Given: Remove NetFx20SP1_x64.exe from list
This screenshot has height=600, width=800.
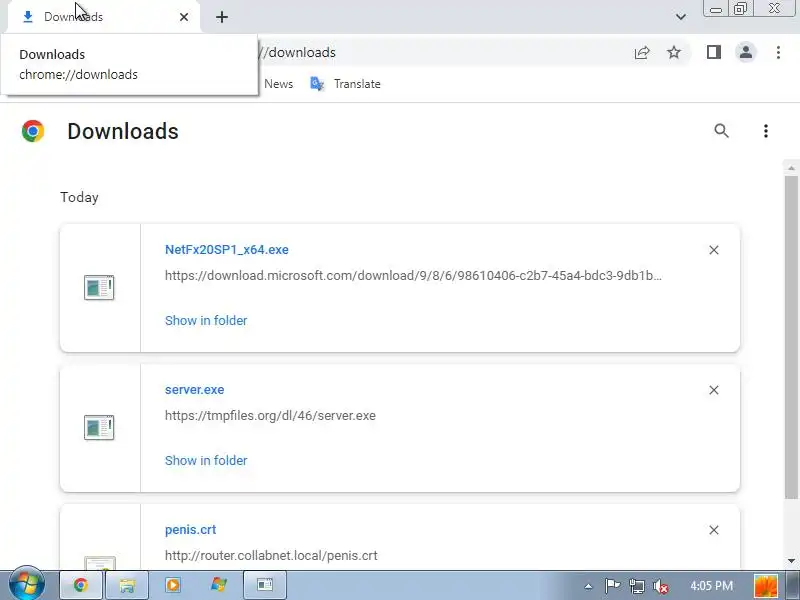Looking at the screenshot, I should (x=714, y=250).
